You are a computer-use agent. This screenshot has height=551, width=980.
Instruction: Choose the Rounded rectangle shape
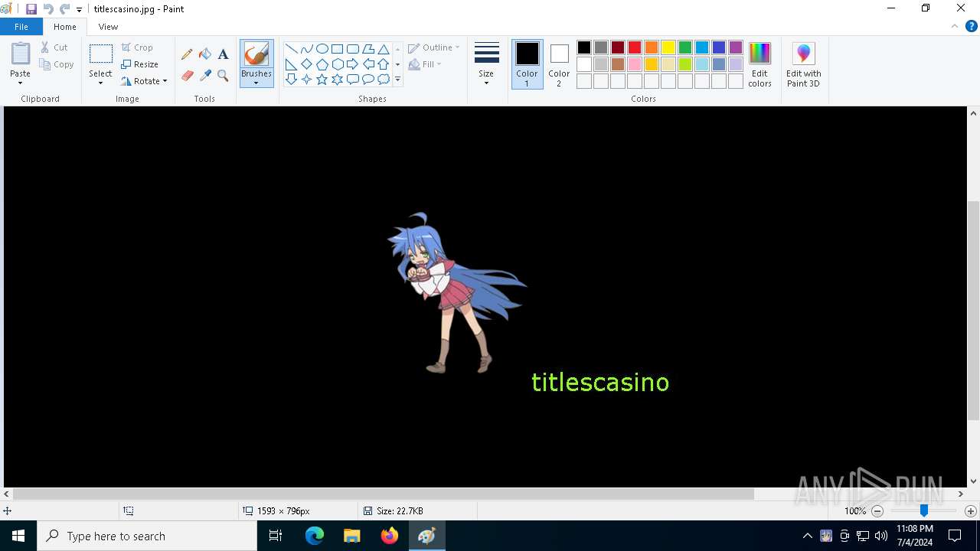pos(353,49)
